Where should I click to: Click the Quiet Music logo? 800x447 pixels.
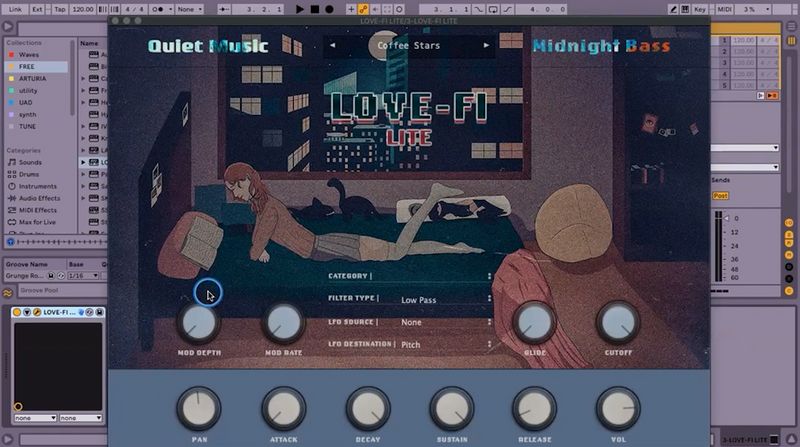pyautogui.click(x=208, y=46)
